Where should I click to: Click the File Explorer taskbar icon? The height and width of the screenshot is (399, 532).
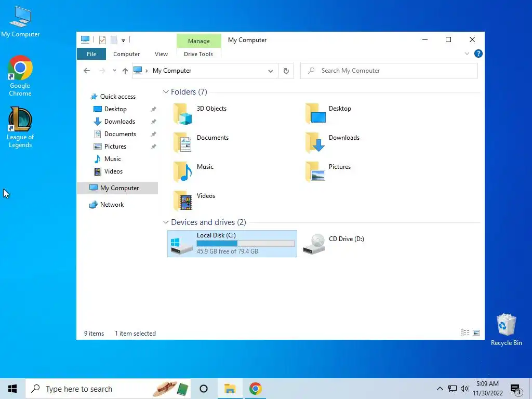[x=230, y=389]
